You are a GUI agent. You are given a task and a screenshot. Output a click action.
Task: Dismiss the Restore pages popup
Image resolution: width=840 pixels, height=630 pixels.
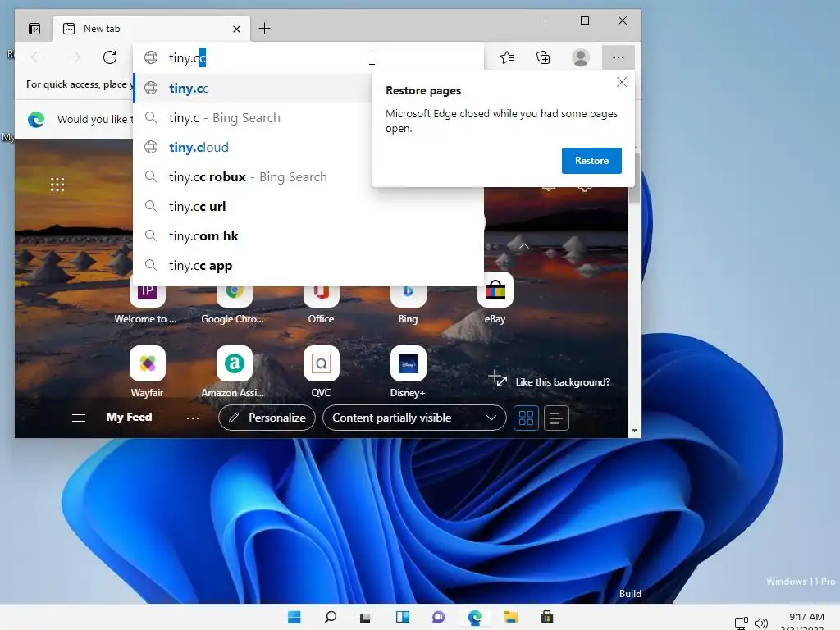tap(622, 82)
